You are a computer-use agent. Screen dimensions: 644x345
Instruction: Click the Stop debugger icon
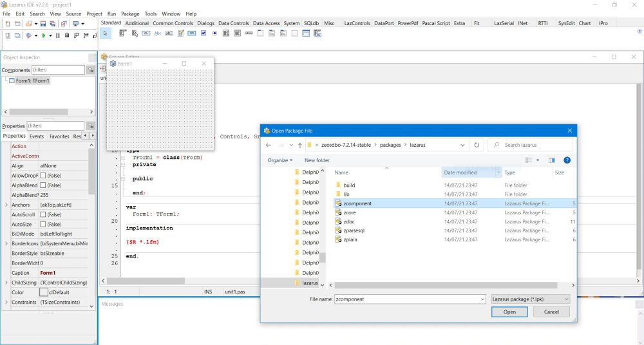67,36
